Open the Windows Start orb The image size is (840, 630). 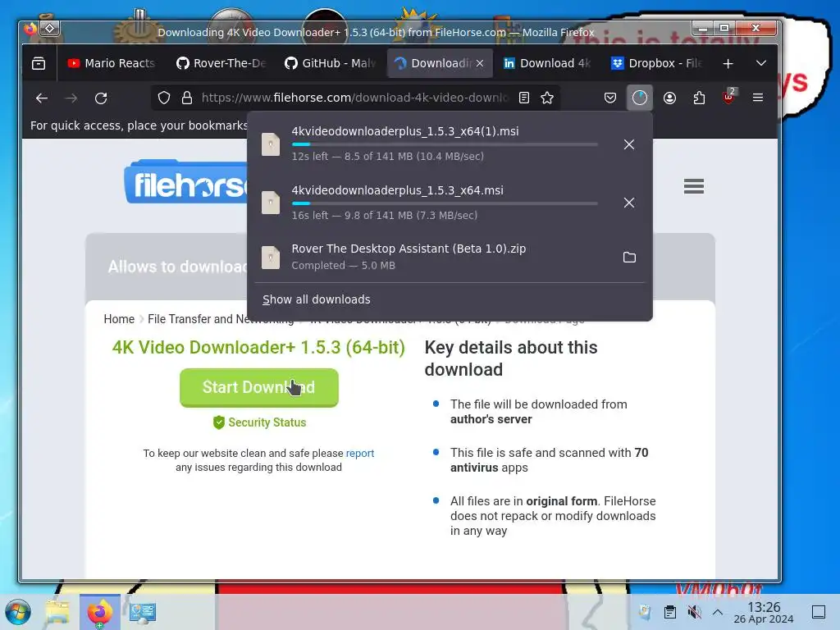coord(18,612)
